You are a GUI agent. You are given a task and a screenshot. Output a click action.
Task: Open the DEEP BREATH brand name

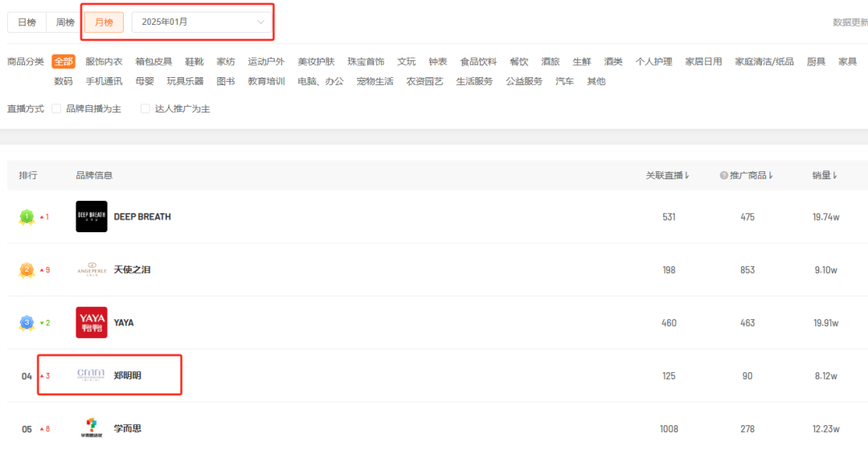[x=142, y=217]
